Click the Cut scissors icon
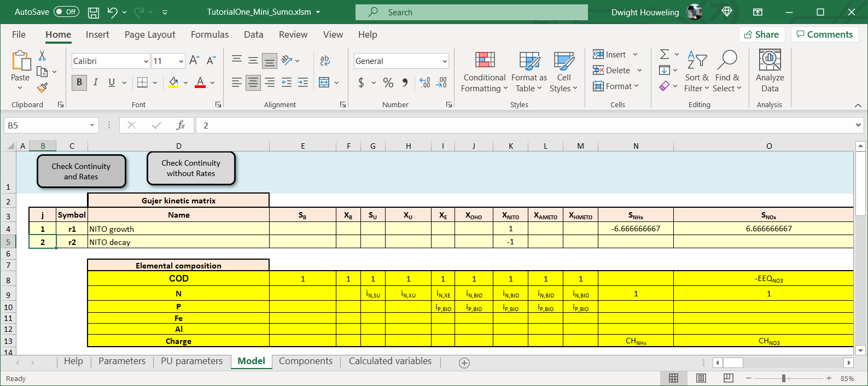 coord(42,56)
